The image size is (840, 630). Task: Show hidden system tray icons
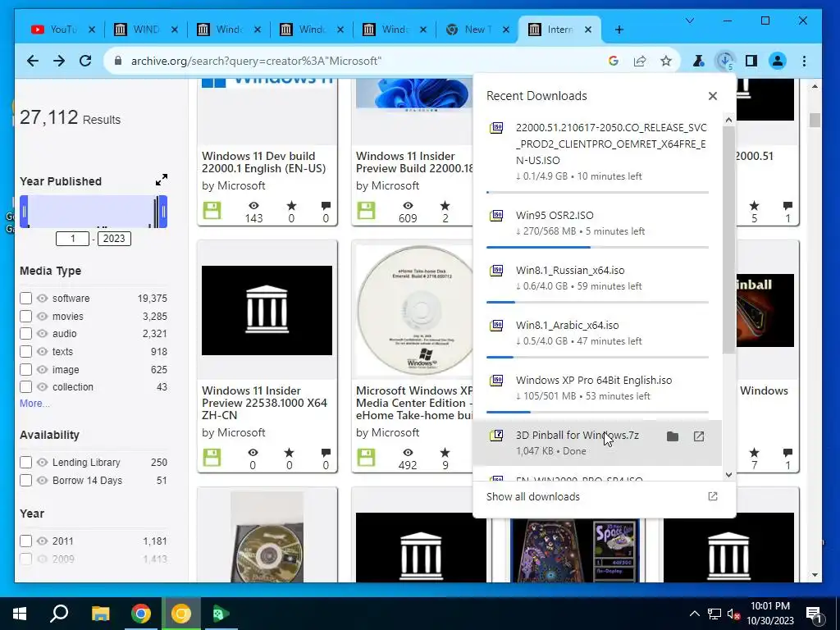(x=694, y=614)
